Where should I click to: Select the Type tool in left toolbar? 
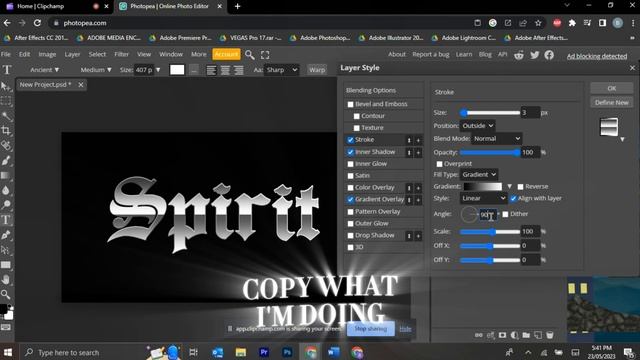point(6,220)
